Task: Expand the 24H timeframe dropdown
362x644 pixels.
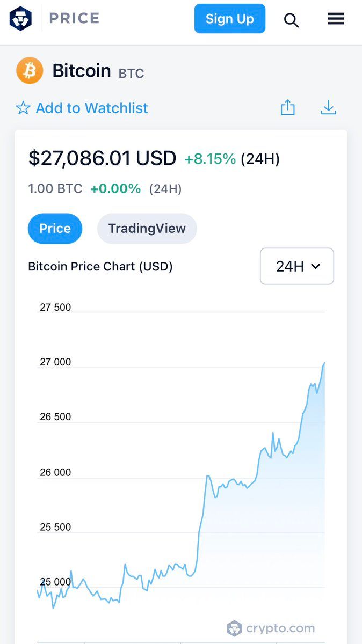Action: (x=297, y=266)
